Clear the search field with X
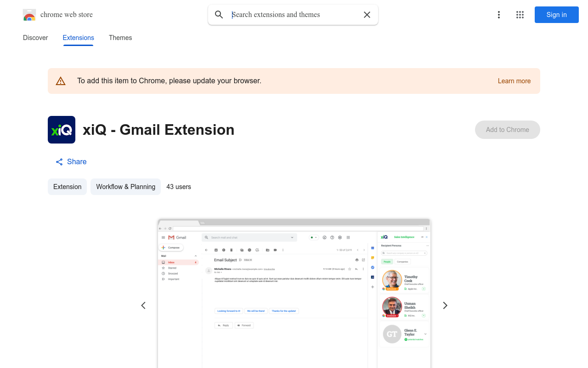 point(367,15)
